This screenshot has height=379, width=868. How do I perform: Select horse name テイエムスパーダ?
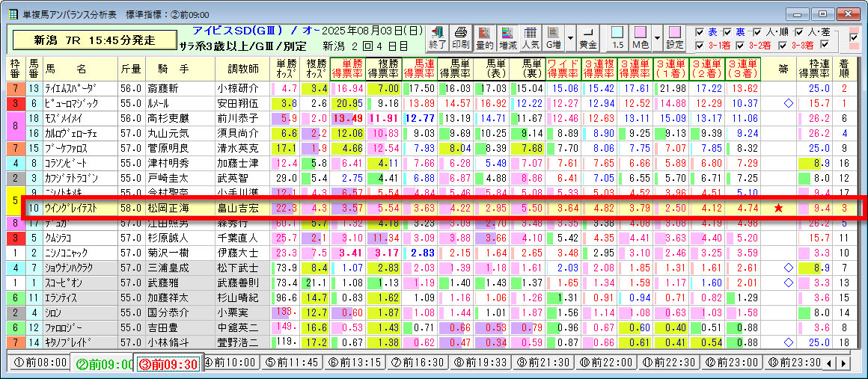coord(70,88)
